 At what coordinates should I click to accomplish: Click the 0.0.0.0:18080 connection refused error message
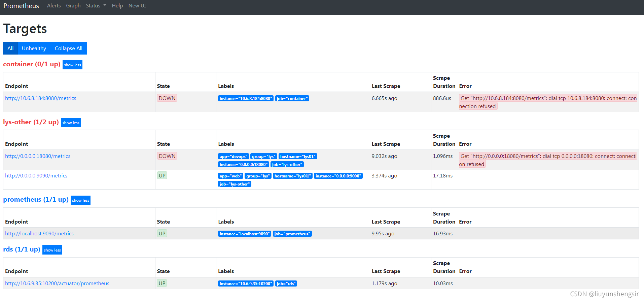(548, 160)
